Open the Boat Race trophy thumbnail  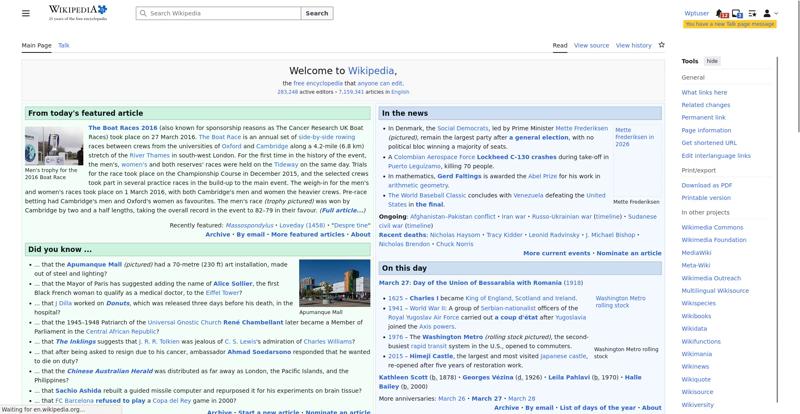pos(54,145)
